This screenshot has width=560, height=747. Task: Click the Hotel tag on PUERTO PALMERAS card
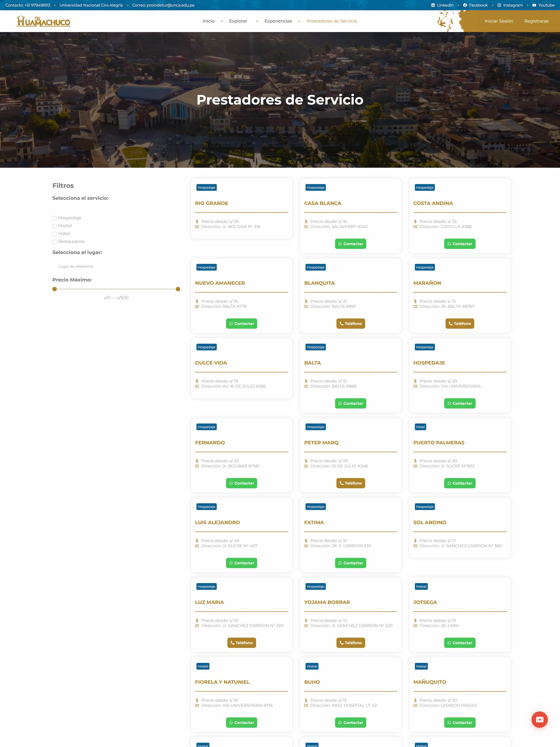tap(420, 427)
